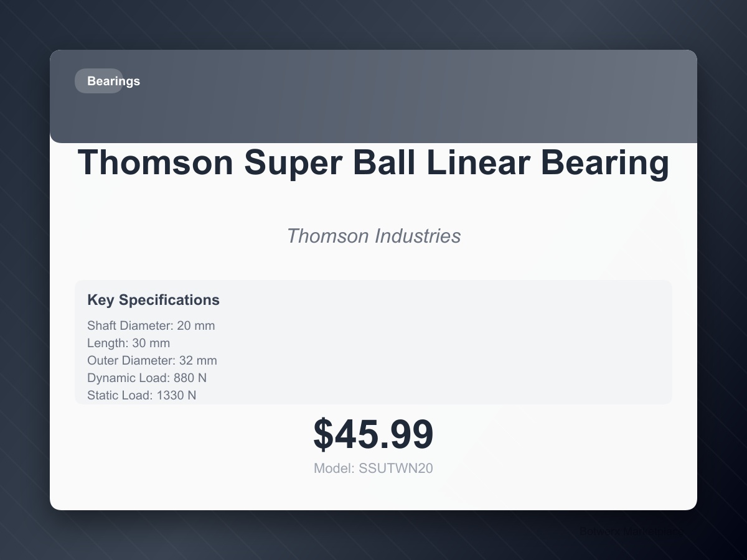Click the Key Specifications heading

pos(153,300)
